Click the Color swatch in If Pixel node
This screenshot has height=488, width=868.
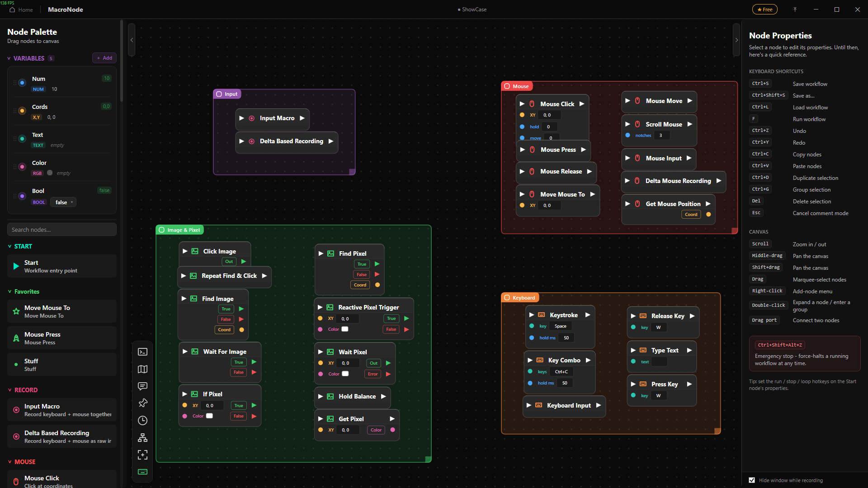click(x=209, y=416)
